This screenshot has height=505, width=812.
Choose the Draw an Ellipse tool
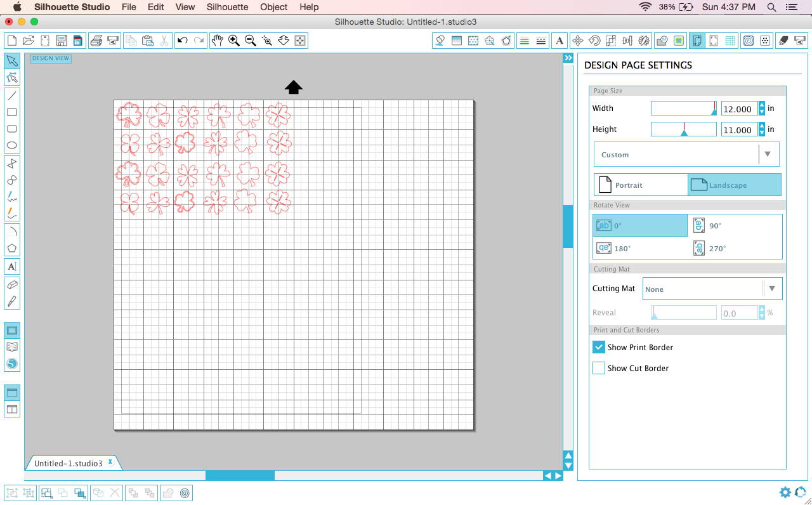pyautogui.click(x=12, y=145)
